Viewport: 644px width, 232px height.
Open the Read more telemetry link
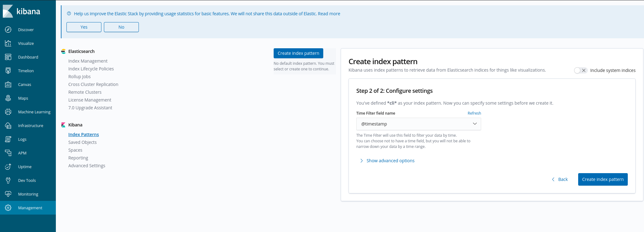pos(329,14)
